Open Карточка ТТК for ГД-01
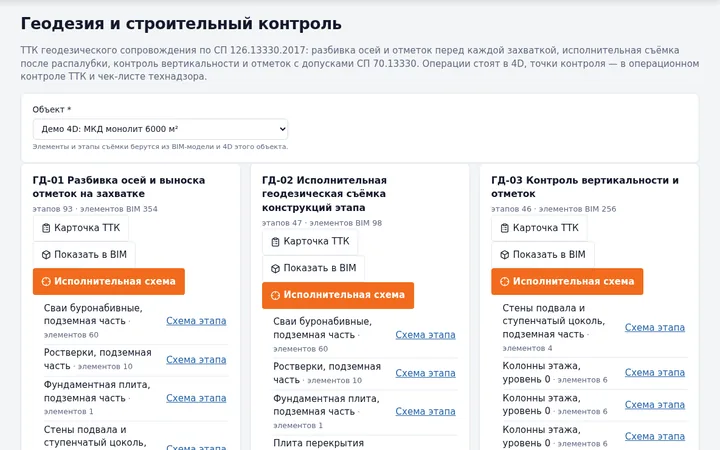Viewport: 720px width, 450px height. tap(81, 228)
